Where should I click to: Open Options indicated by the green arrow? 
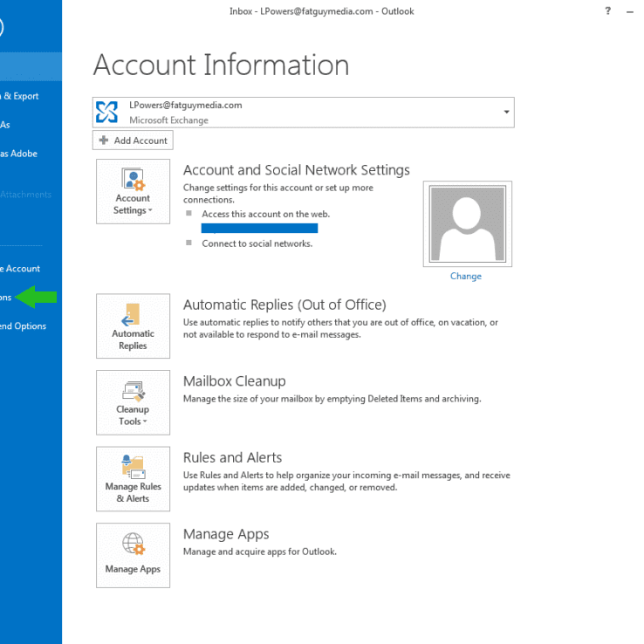click(6, 298)
